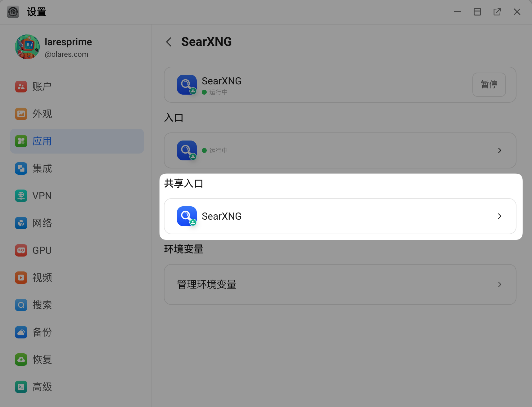Click the 运行中 status under SearXNG title card

point(215,92)
